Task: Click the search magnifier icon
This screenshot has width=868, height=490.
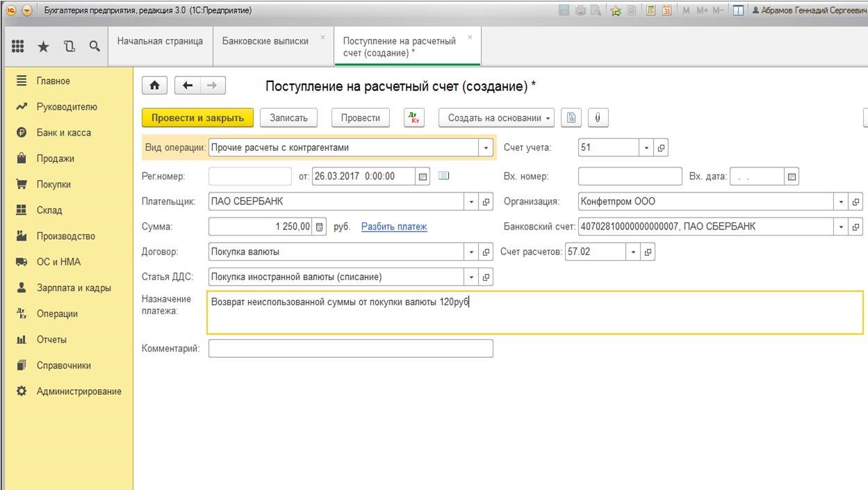Action: point(94,47)
